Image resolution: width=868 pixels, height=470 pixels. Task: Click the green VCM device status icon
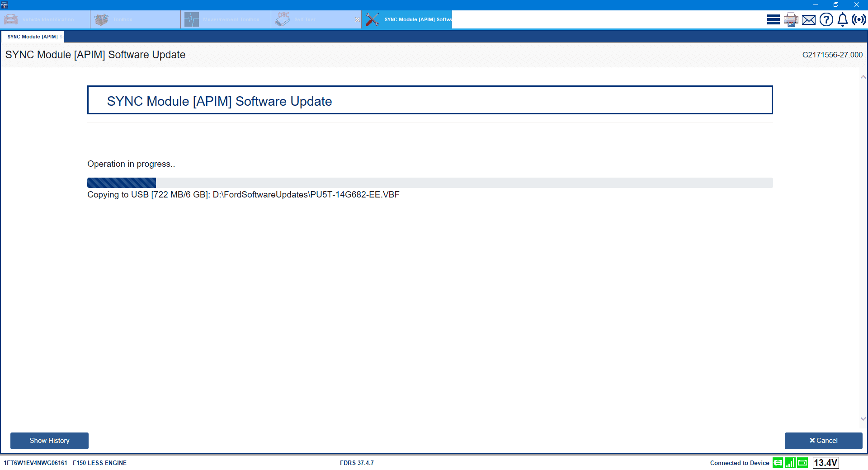[x=778, y=463]
